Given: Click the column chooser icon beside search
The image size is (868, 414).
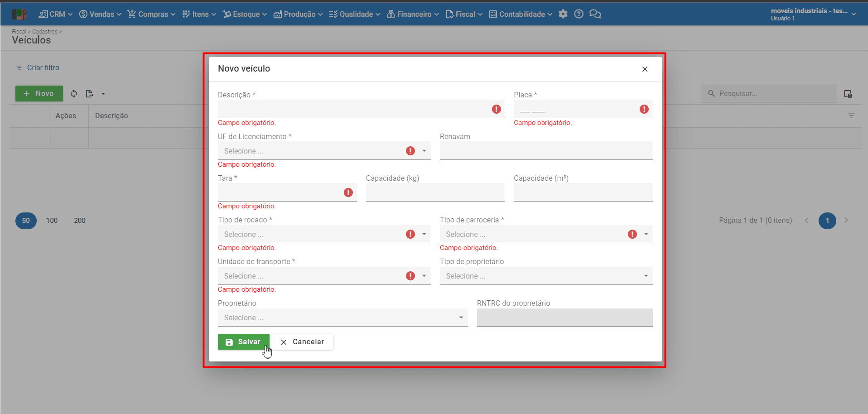Looking at the screenshot, I should (848, 94).
